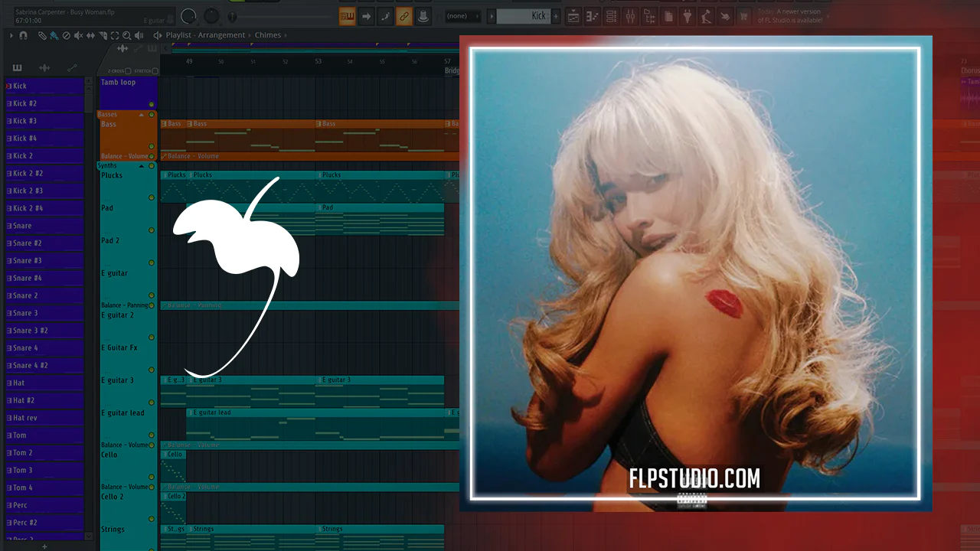980x551 pixels.
Task: Show piano-key pattern clips in picker panel
Action: point(17,68)
